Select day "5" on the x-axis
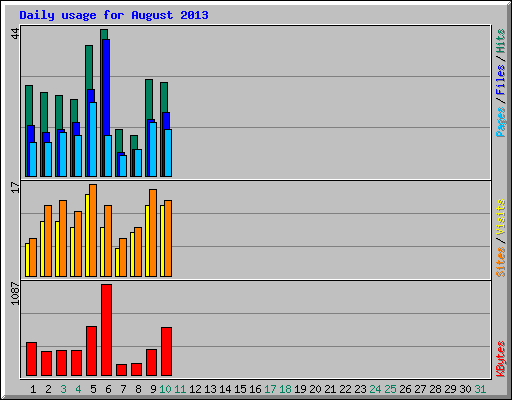This screenshot has width=512, height=400. (x=93, y=389)
